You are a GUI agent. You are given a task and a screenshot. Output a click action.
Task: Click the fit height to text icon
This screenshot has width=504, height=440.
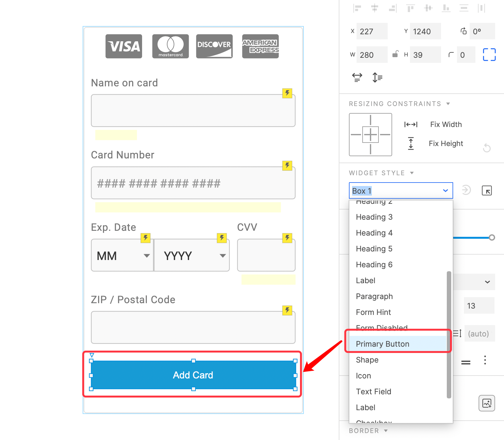[x=377, y=77]
